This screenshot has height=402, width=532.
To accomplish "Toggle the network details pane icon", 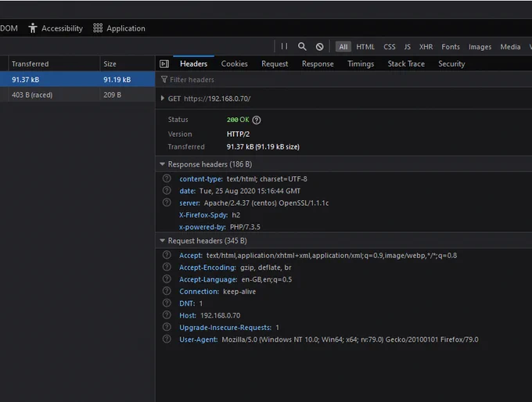I will click(x=164, y=64).
